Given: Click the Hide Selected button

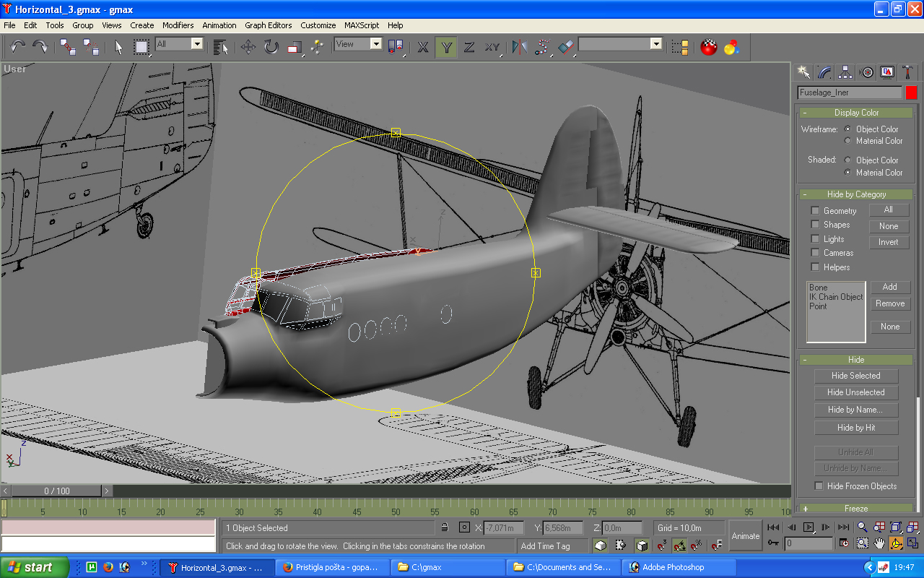Looking at the screenshot, I should (x=856, y=376).
